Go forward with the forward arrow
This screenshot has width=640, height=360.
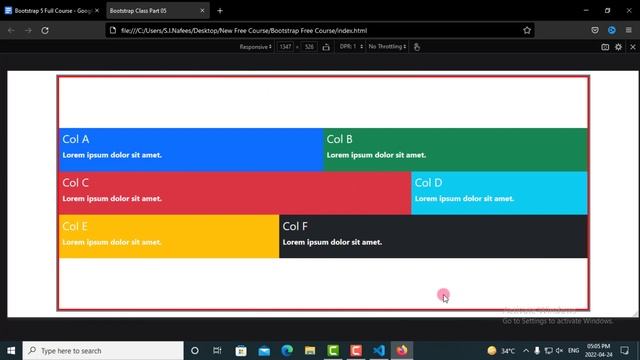tap(28, 30)
